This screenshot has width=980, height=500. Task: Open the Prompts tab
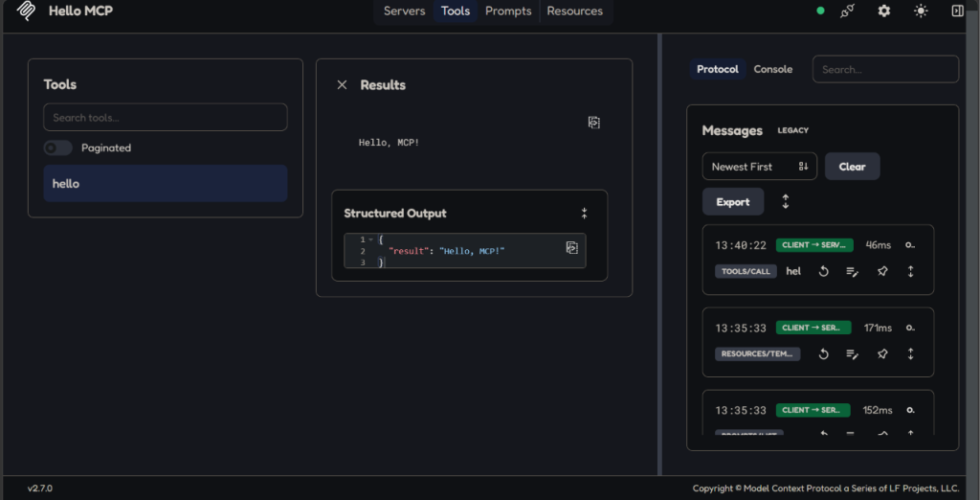pos(508,11)
